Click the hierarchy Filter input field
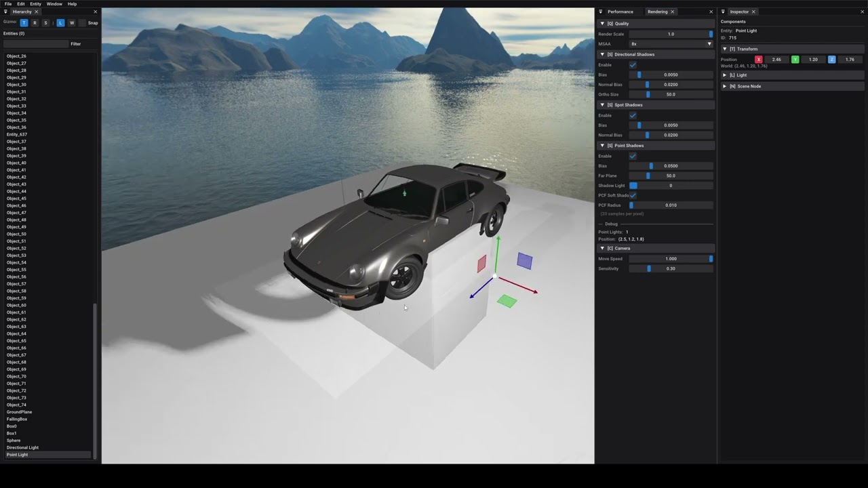Viewport: 868px width, 488px height. click(x=35, y=44)
